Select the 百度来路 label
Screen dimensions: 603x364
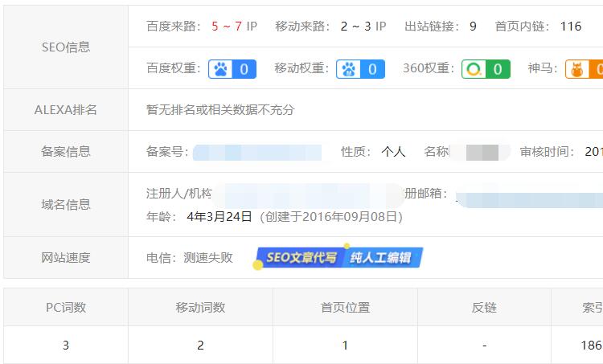[174, 27]
